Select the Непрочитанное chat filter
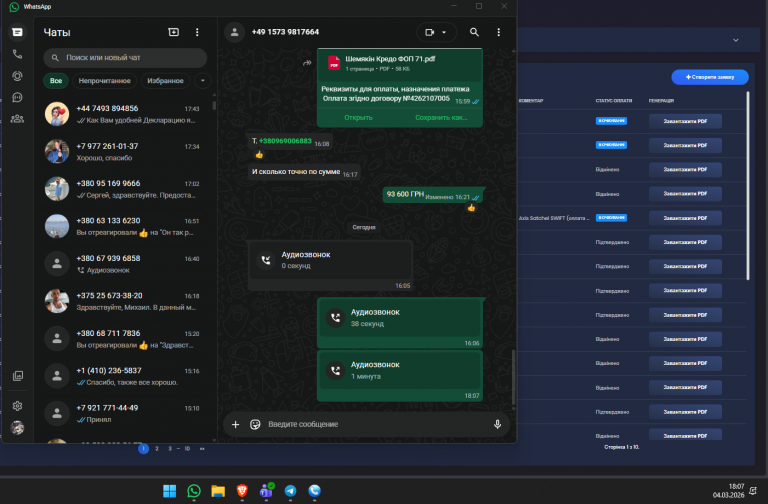The image size is (768, 504). pos(104,81)
